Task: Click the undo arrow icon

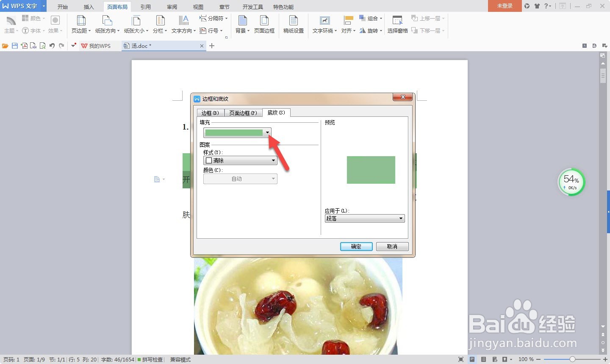Action: click(52, 46)
